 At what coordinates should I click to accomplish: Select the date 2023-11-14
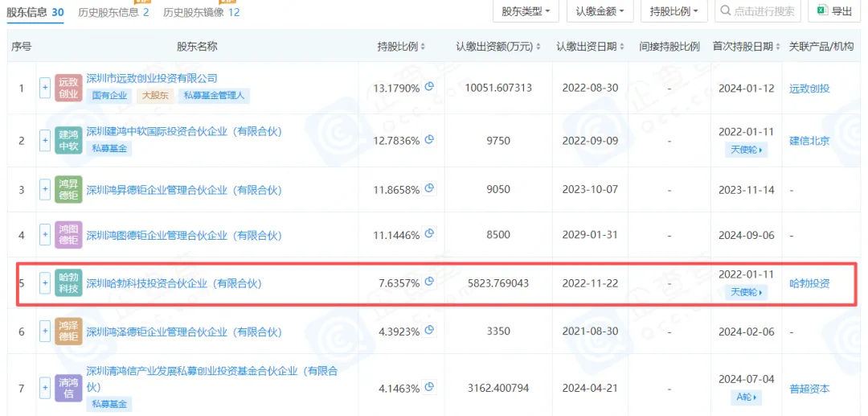point(746,190)
